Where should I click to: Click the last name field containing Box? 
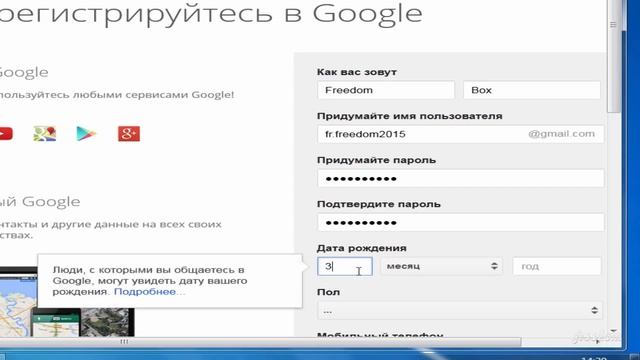(531, 90)
